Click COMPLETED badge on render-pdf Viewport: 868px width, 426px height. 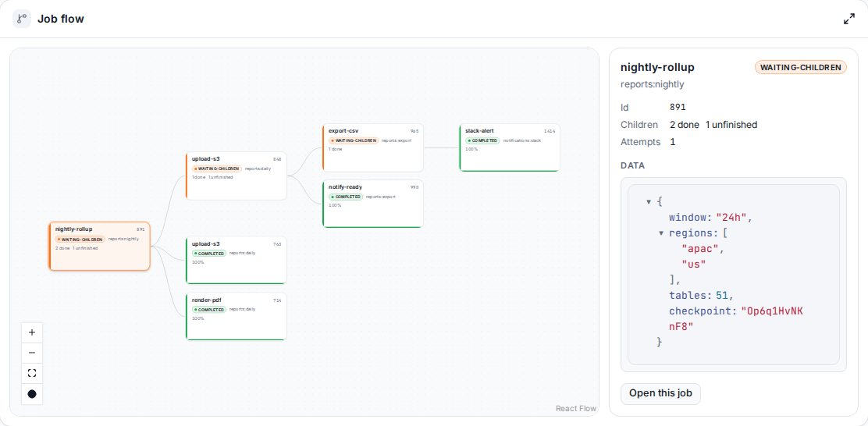209,309
